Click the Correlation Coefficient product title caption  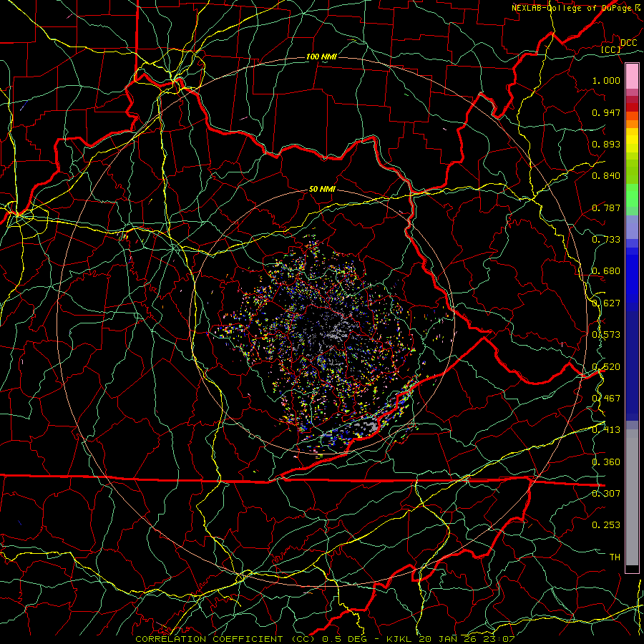(x=324, y=639)
